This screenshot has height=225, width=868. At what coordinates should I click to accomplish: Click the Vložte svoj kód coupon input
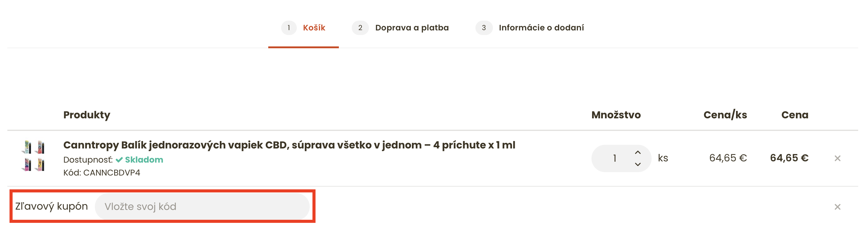pos(202,207)
